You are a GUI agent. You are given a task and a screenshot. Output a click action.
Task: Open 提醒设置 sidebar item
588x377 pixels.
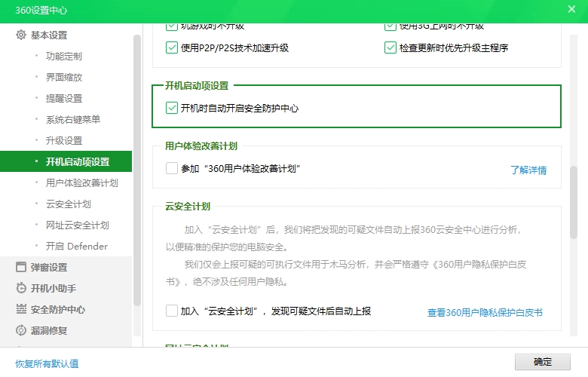[64, 98]
